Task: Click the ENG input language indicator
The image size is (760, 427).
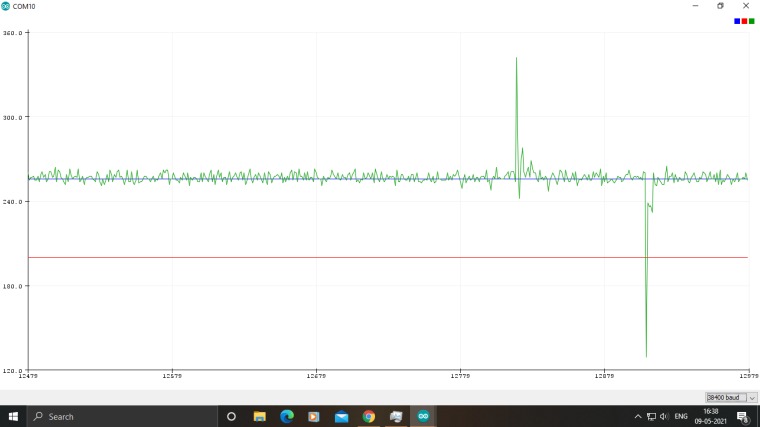Action: [681, 416]
